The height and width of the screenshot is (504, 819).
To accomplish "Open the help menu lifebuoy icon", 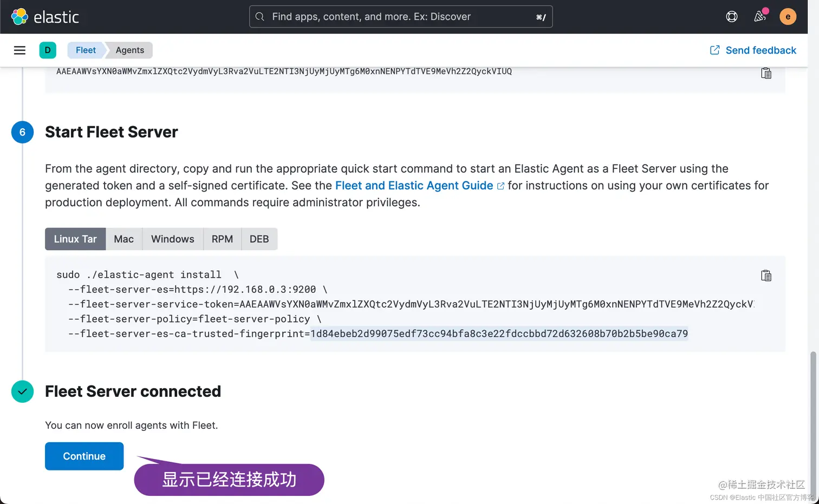I will [732, 17].
